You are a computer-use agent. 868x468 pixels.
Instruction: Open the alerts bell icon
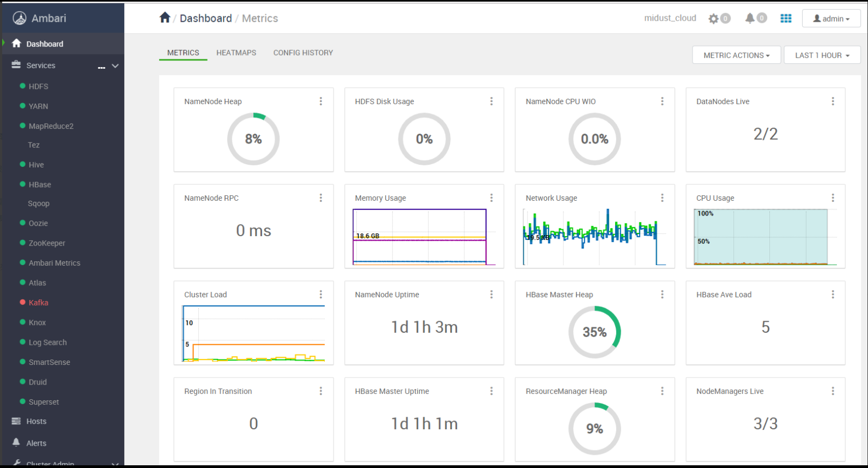[x=750, y=18]
